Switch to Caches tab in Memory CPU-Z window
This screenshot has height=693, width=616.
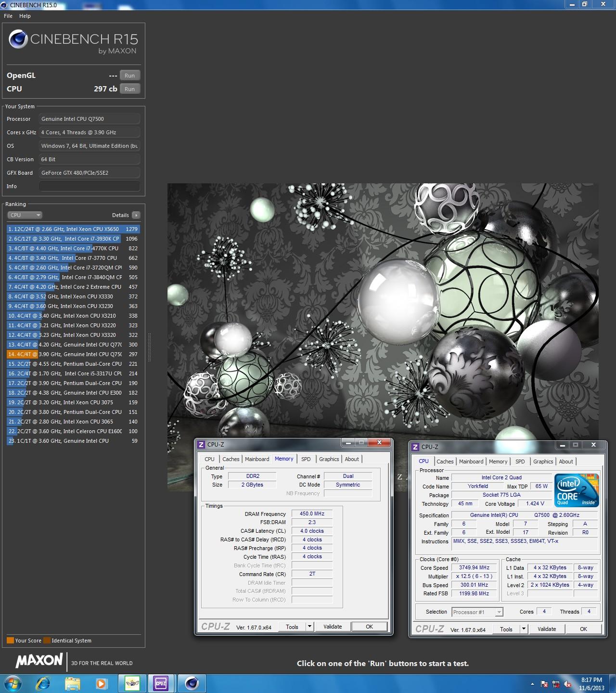(x=231, y=459)
